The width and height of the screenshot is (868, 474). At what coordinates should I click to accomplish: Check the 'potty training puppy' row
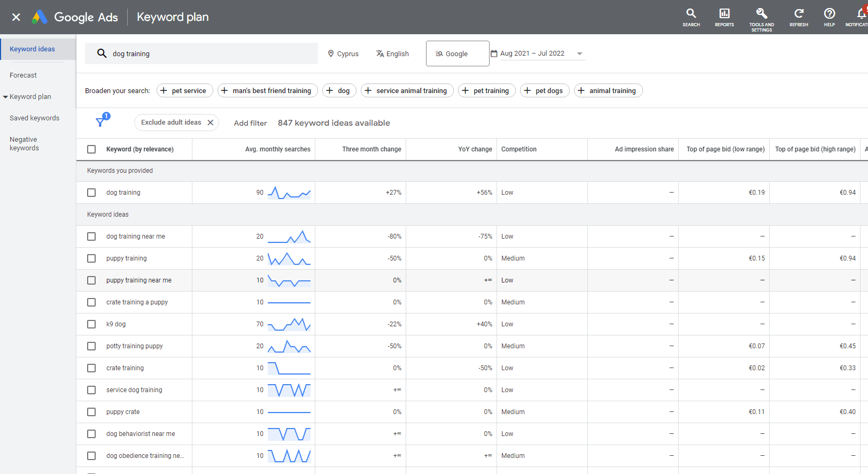[x=91, y=346]
